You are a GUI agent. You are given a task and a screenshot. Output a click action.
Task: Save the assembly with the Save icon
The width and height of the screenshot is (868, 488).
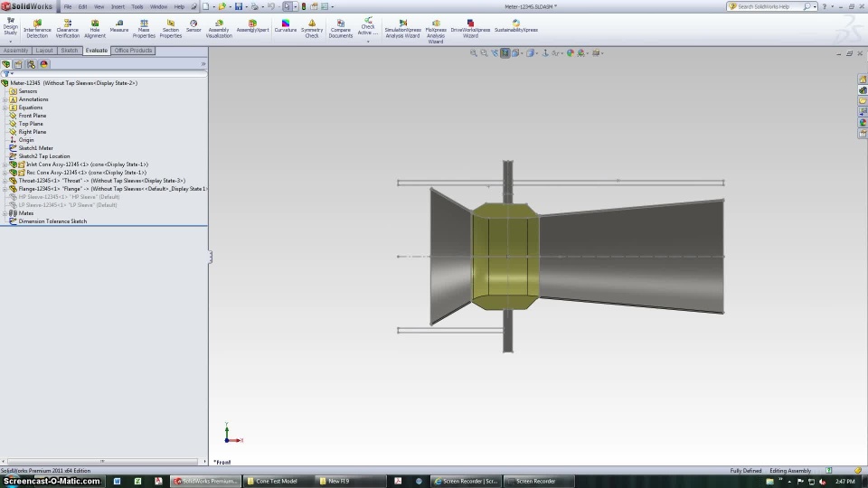coord(239,6)
